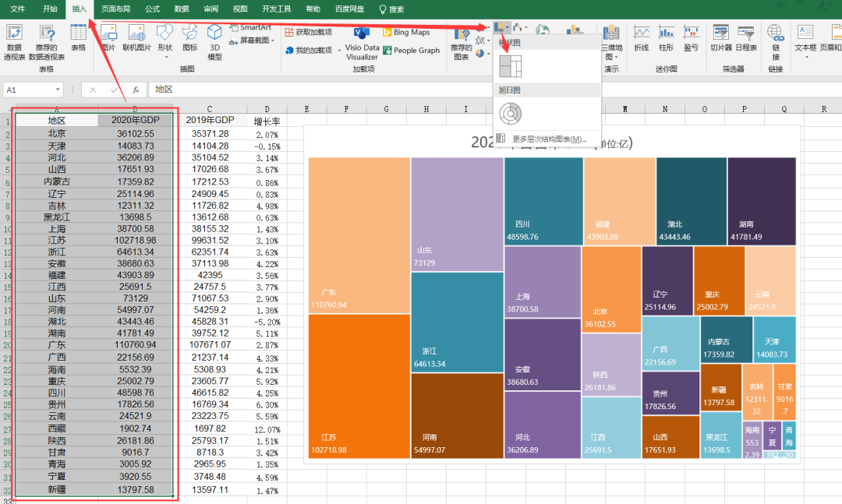The height and width of the screenshot is (504, 842).
Task: Click Recommended Charts button
Action: [462, 43]
